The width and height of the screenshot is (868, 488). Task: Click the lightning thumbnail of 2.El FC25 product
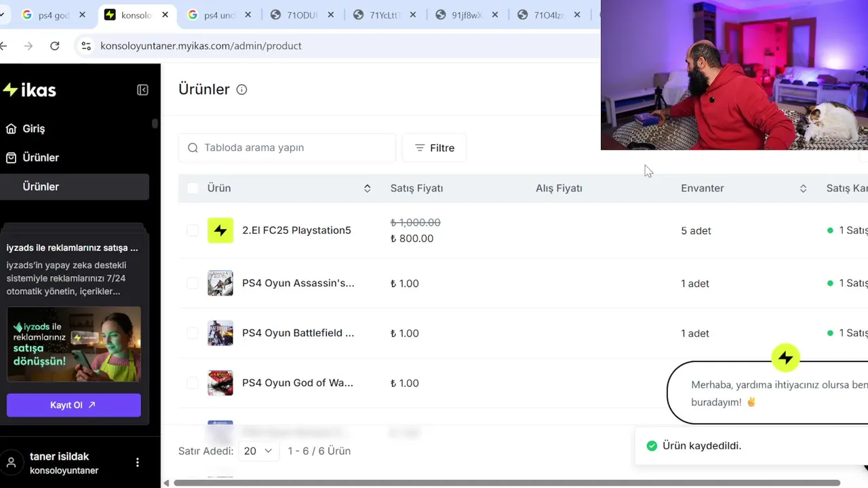click(x=220, y=230)
